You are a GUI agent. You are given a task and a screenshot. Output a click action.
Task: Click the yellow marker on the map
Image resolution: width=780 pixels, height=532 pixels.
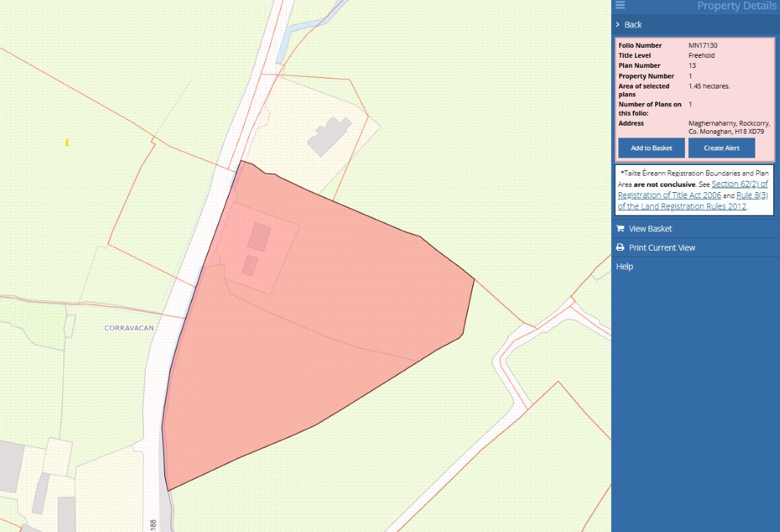pyautogui.click(x=67, y=142)
